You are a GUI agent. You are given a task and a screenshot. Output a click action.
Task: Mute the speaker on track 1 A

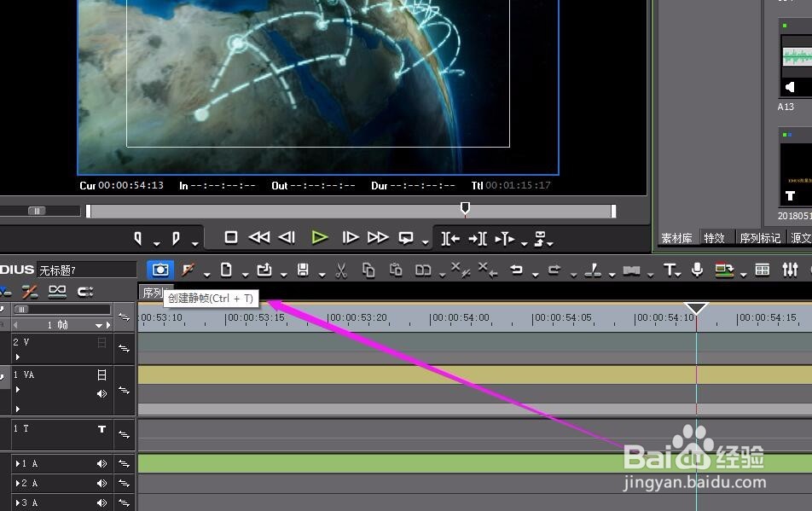102,464
